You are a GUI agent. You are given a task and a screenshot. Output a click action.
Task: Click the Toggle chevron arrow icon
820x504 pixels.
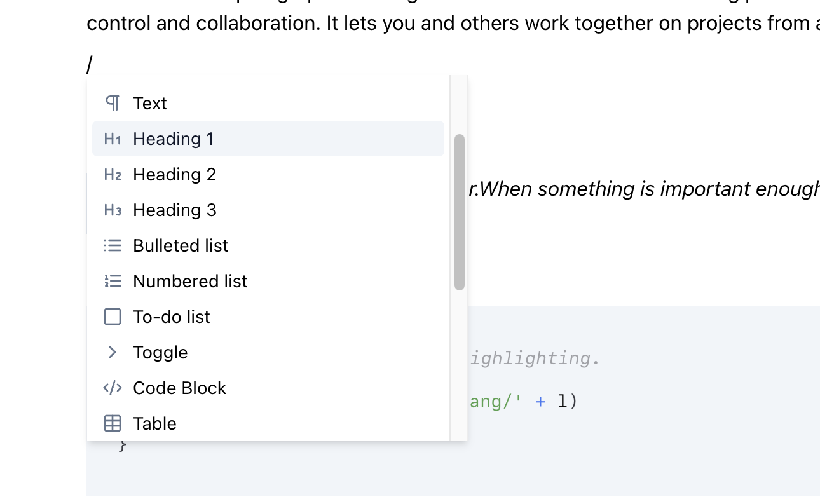[x=113, y=352]
